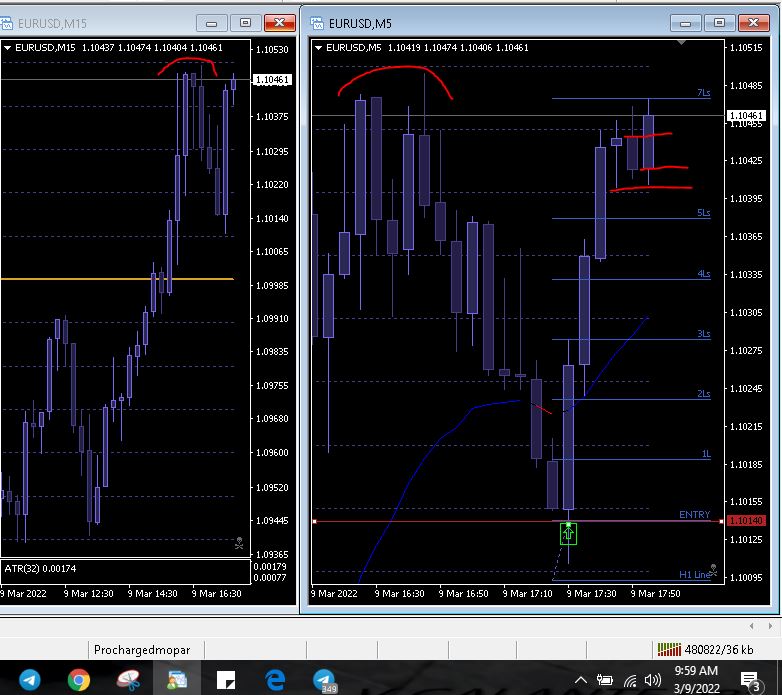Viewport: 782px width, 695px height.
Task: Click the 1.10461 price tag in M15 chart
Action: pos(272,80)
